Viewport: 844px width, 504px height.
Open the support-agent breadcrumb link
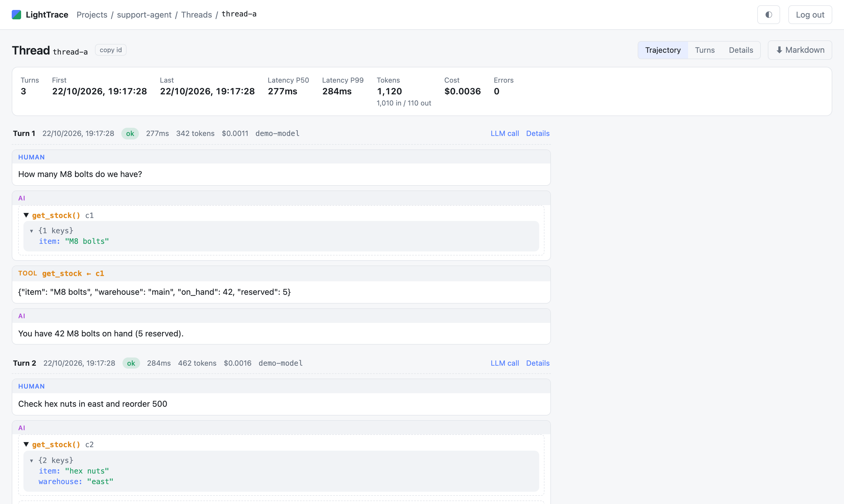coord(144,15)
